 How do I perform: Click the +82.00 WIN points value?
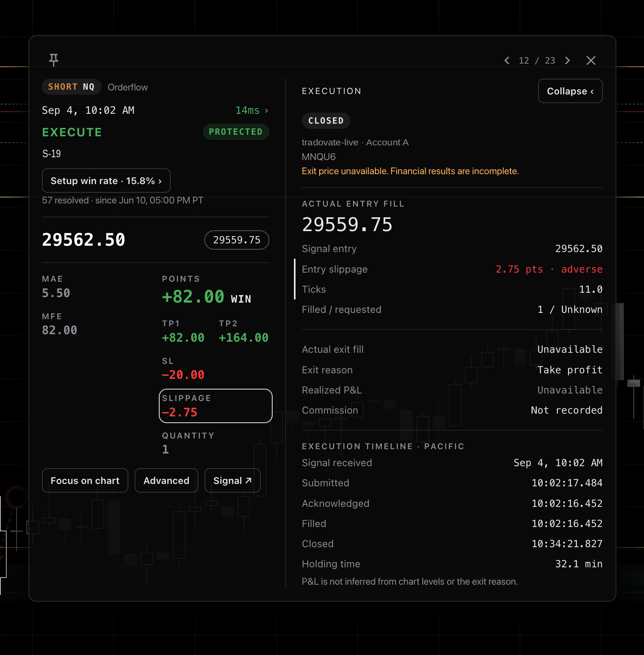[207, 297]
